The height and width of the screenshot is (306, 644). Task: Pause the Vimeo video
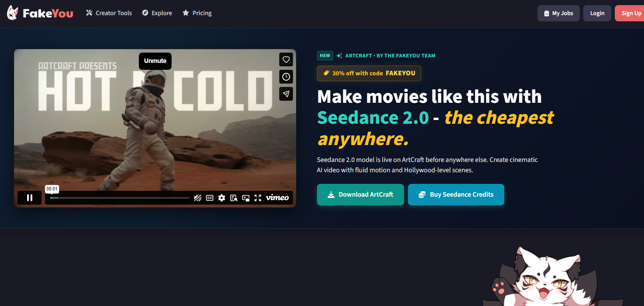pyautogui.click(x=30, y=198)
